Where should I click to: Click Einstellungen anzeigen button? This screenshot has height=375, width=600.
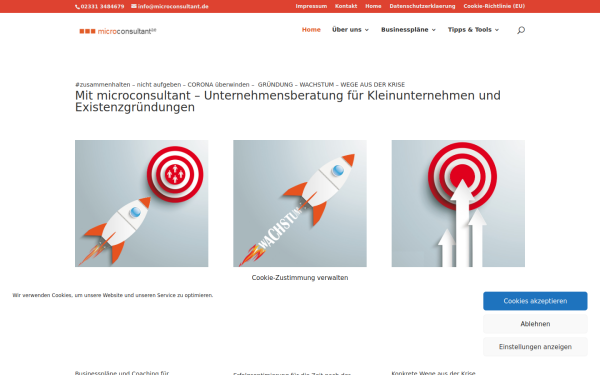point(535,347)
